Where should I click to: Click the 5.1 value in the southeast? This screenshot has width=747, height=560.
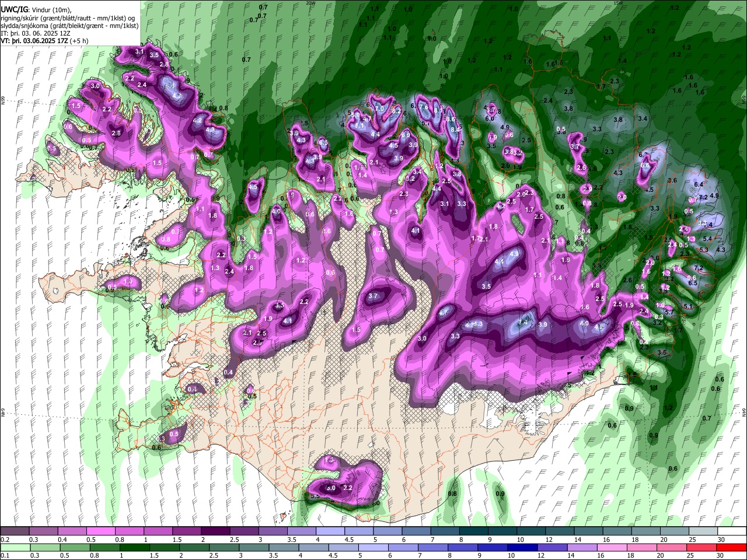pyautogui.click(x=688, y=307)
